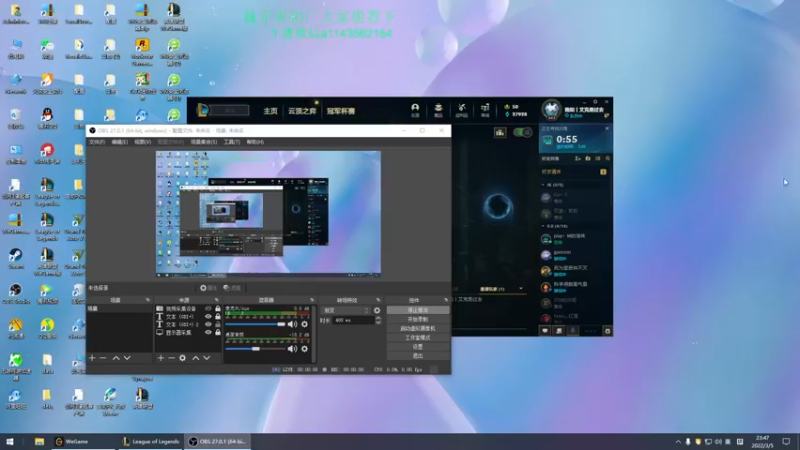
Task: Click the Start Virtual Camera button
Action: tap(418, 329)
